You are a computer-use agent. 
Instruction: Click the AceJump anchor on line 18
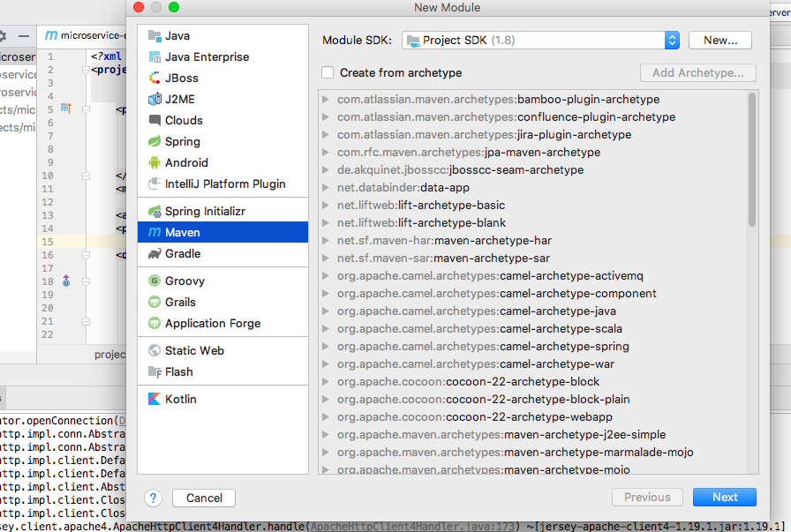click(x=65, y=281)
